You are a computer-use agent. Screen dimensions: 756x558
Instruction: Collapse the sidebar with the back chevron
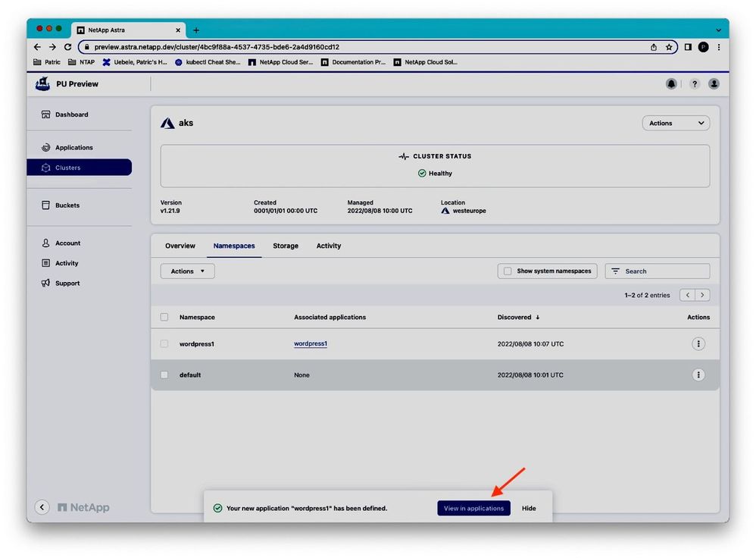(x=42, y=507)
